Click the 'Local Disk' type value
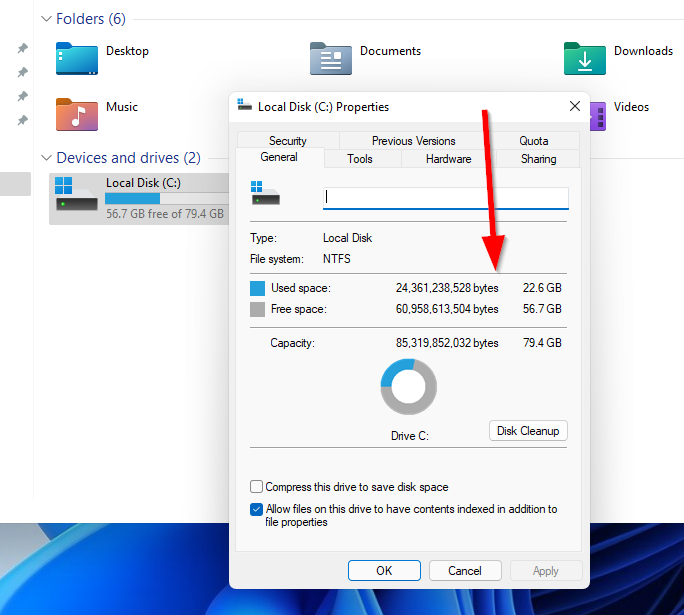The image size is (684, 615). pyautogui.click(x=347, y=238)
